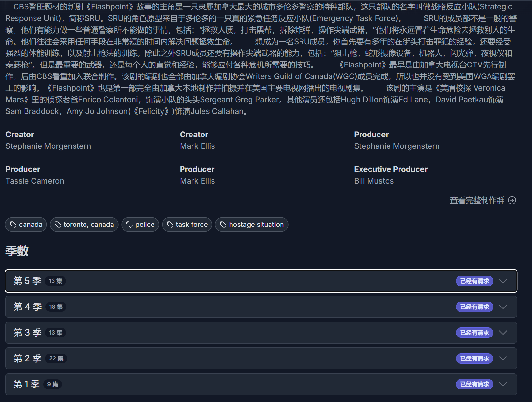Click 已经有请求 badge on season 5
This screenshot has width=532, height=402.
tap(475, 281)
